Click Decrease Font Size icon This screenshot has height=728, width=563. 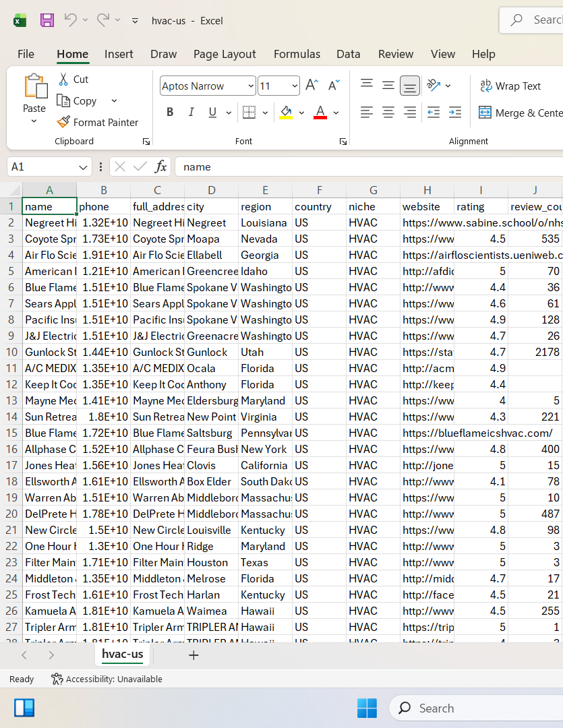click(x=334, y=85)
